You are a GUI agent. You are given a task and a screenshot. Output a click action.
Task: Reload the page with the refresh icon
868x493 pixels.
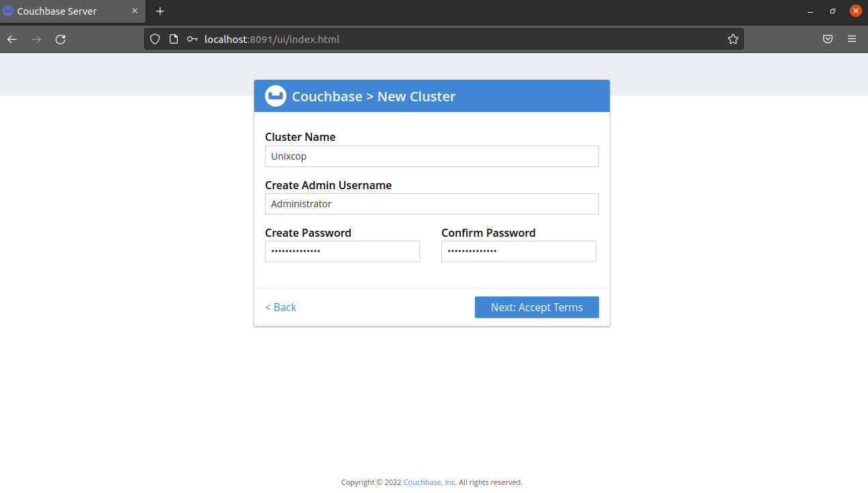tap(60, 40)
